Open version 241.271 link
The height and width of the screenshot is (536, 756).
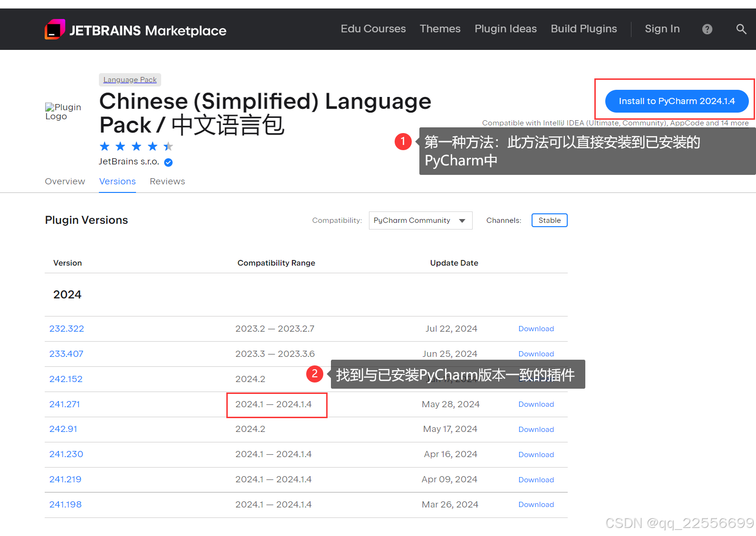65,404
